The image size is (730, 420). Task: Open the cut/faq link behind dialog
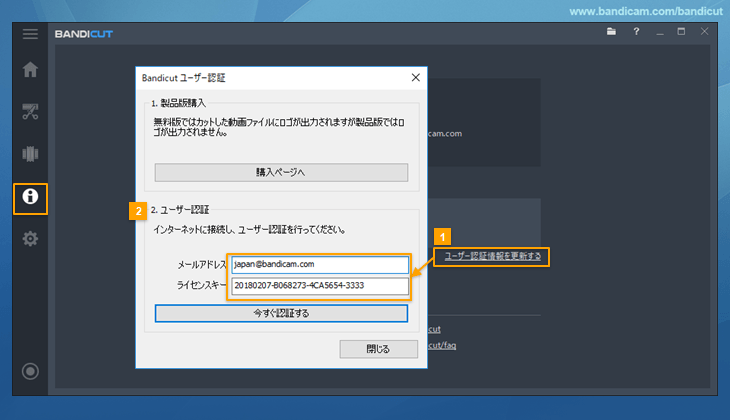(x=442, y=345)
